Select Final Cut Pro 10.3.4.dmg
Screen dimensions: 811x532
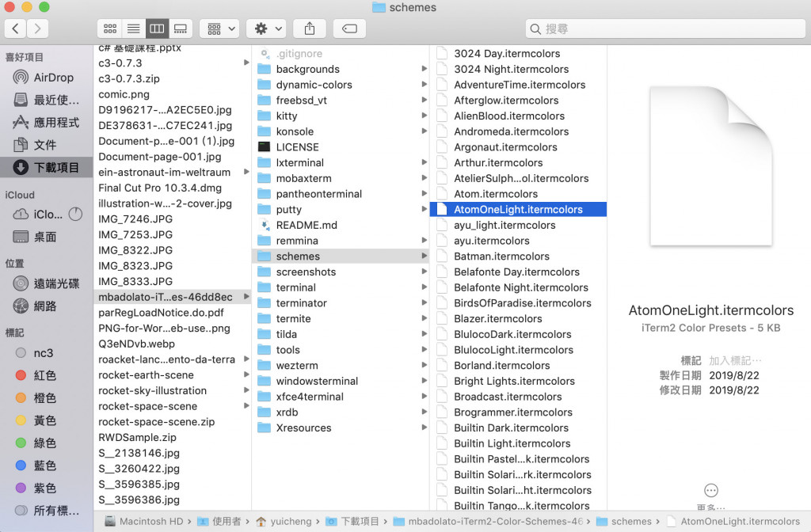click(172, 188)
